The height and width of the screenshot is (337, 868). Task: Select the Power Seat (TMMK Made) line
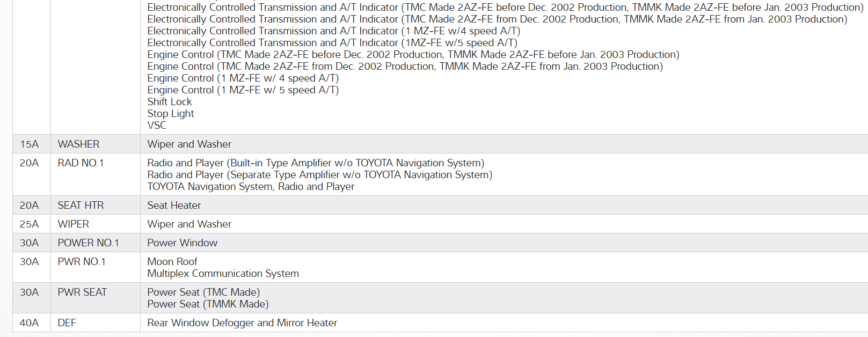[208, 304]
